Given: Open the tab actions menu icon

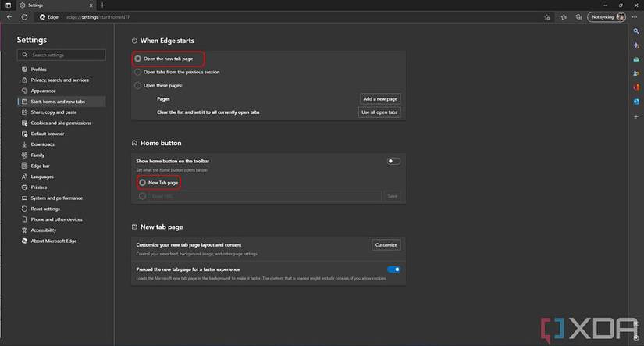Looking at the screenshot, I should tap(9, 5).
